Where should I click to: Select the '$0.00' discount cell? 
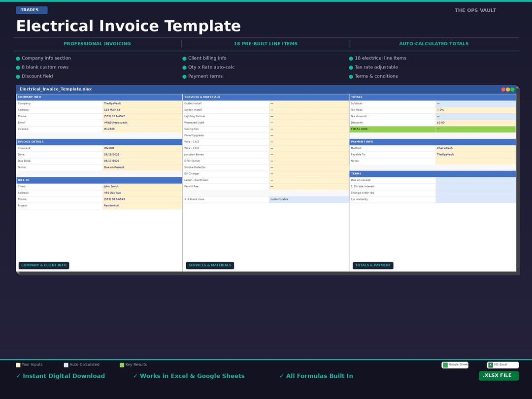476,123
